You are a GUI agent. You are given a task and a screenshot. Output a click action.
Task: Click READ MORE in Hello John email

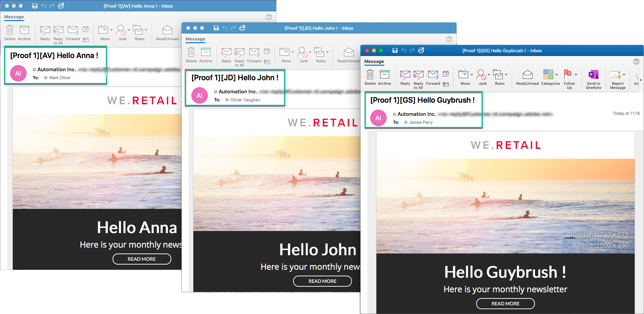[x=323, y=281]
